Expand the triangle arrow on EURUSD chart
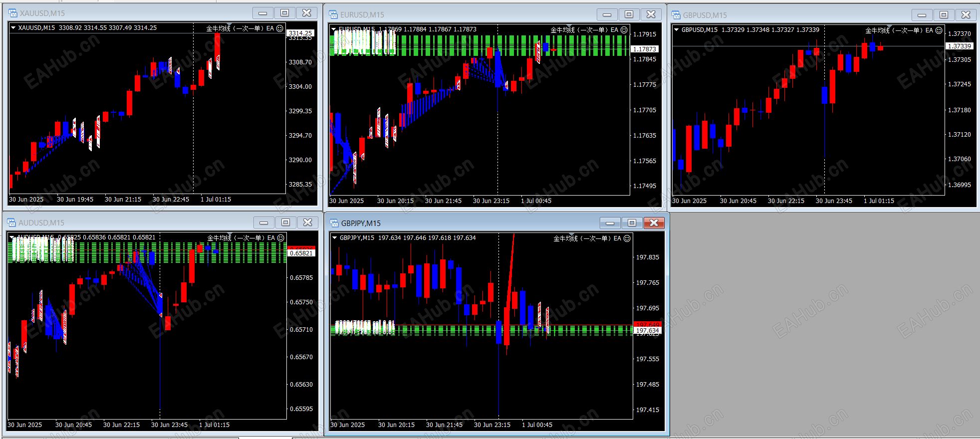980x439 pixels. (334, 29)
